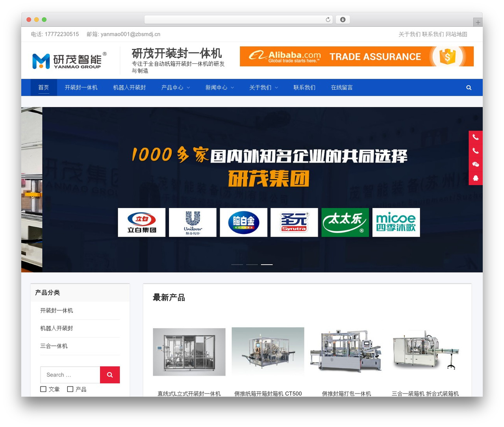Screen dimensions: 504x427
Task: Expand the 新闻中心 dropdown menu
Action: point(220,87)
